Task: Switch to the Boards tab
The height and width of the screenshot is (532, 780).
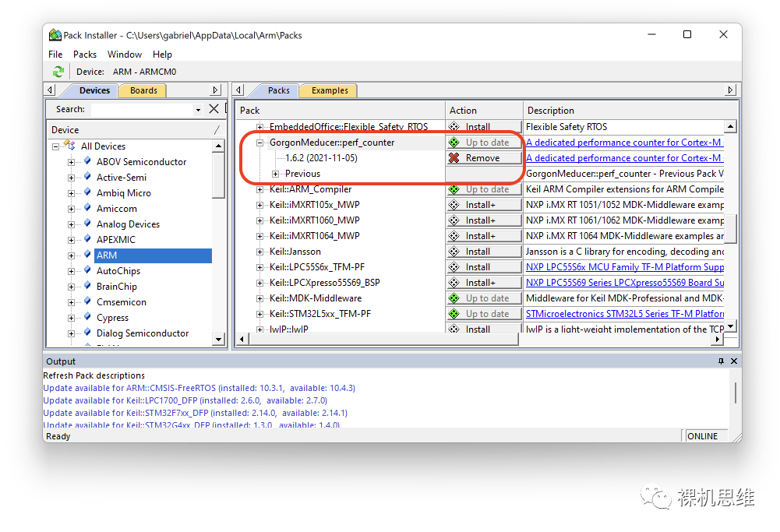Action: pos(143,90)
